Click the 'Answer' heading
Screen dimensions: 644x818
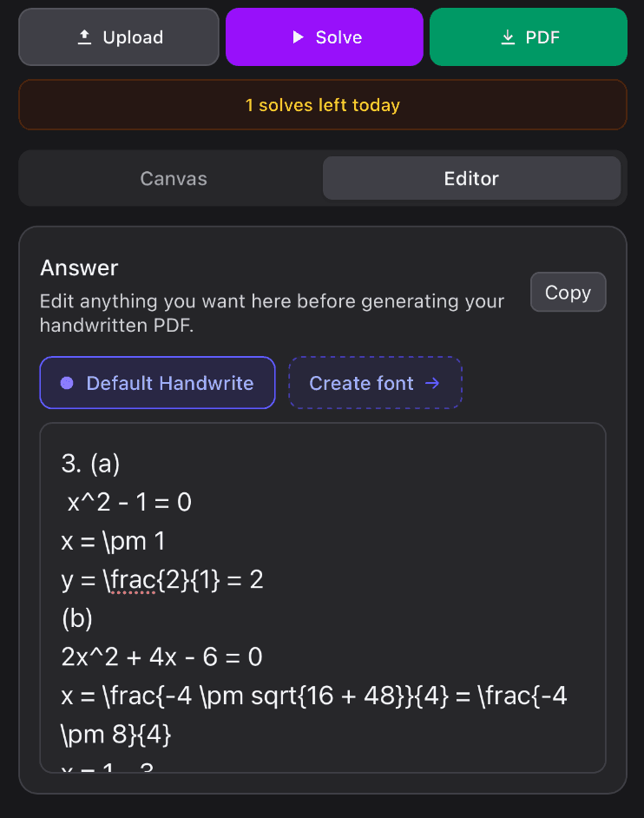click(79, 268)
